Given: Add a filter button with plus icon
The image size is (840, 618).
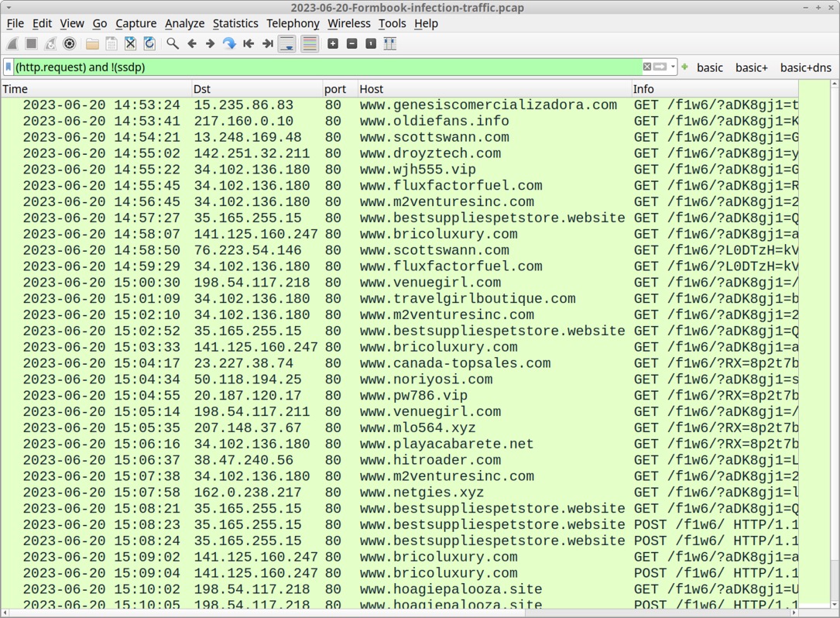Looking at the screenshot, I should coord(684,67).
